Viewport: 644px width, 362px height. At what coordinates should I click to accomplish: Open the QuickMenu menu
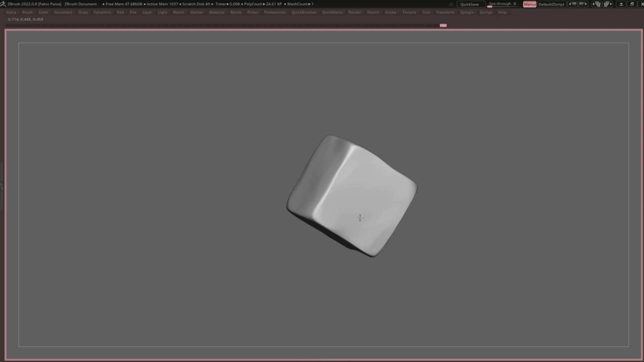pos(332,12)
